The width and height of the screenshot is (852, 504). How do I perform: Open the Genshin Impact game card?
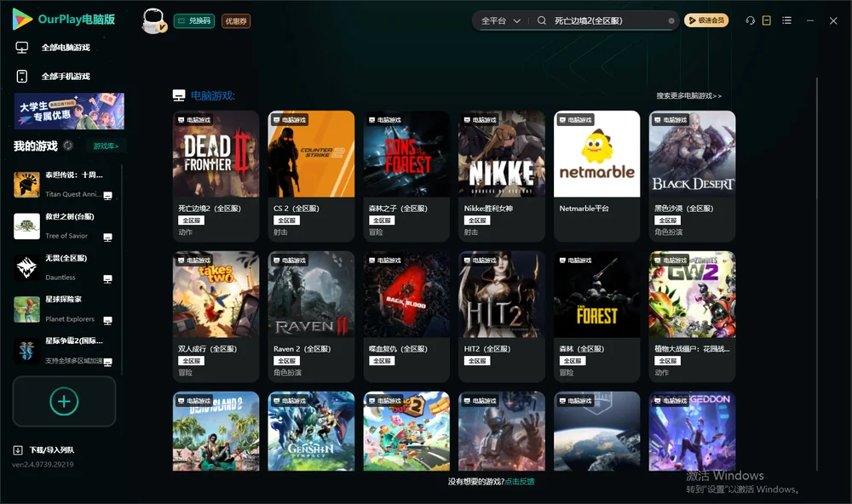(311, 432)
